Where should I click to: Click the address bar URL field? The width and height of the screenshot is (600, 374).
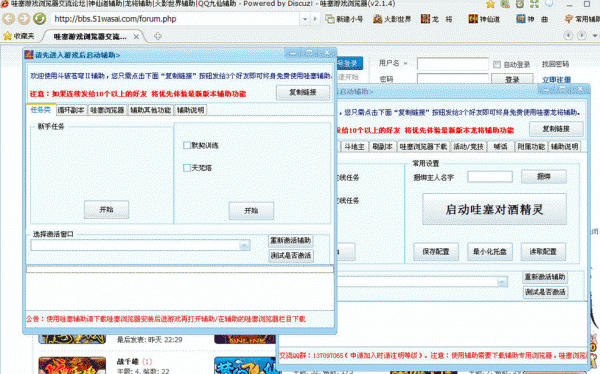click(176, 19)
